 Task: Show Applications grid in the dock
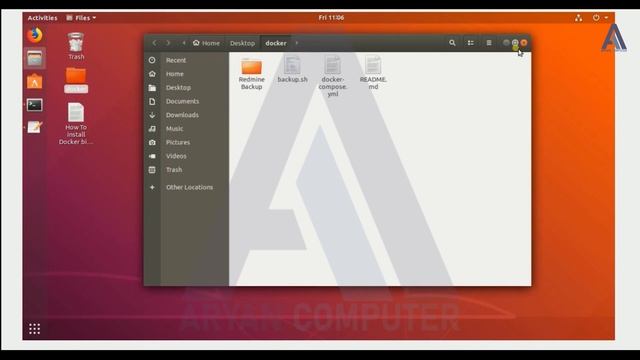pos(35,329)
